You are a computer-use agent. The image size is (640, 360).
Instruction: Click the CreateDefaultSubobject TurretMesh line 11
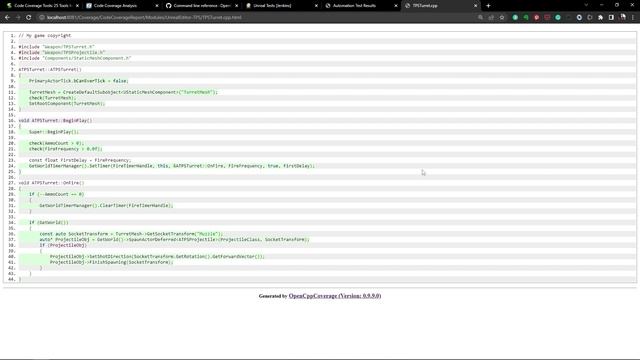tap(123, 92)
